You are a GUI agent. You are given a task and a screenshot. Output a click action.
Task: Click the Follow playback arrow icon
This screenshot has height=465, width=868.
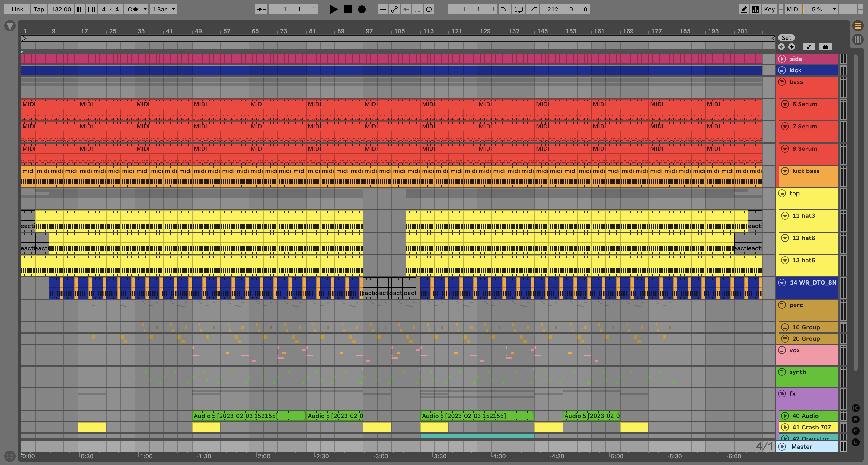(x=260, y=9)
